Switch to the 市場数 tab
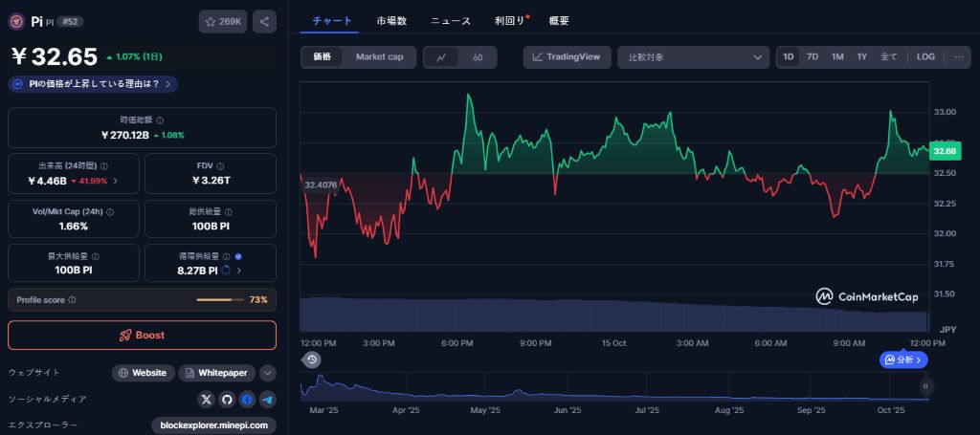Viewport: 980px width, 435px height. (x=391, y=20)
